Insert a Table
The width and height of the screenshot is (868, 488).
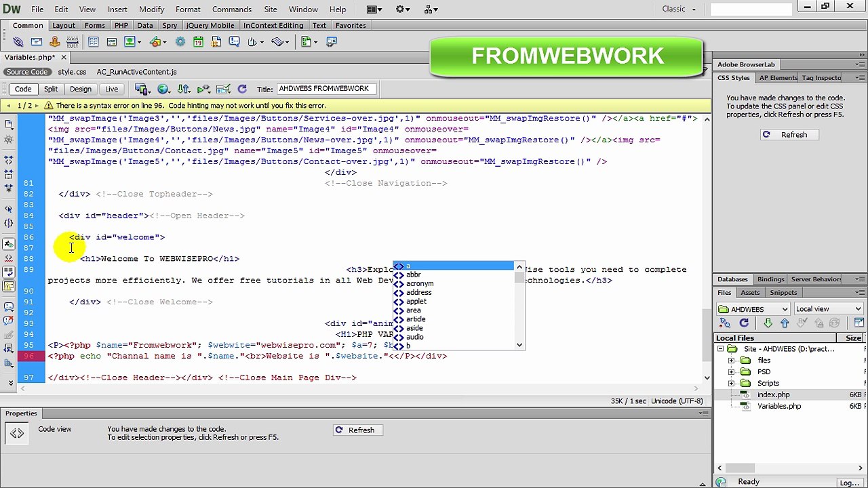[94, 42]
